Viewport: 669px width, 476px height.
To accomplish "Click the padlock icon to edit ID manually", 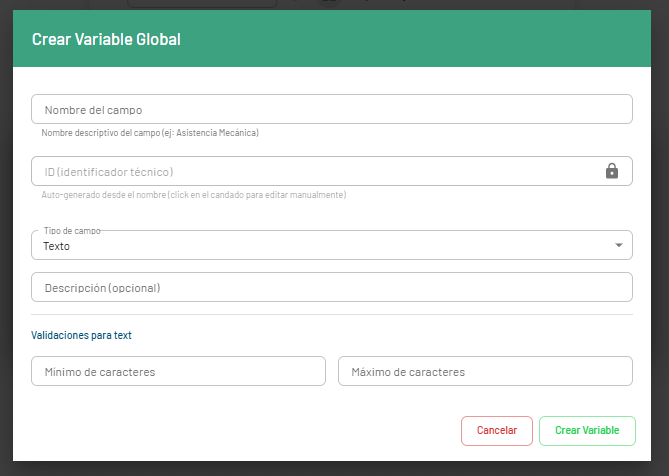I will [612, 171].
